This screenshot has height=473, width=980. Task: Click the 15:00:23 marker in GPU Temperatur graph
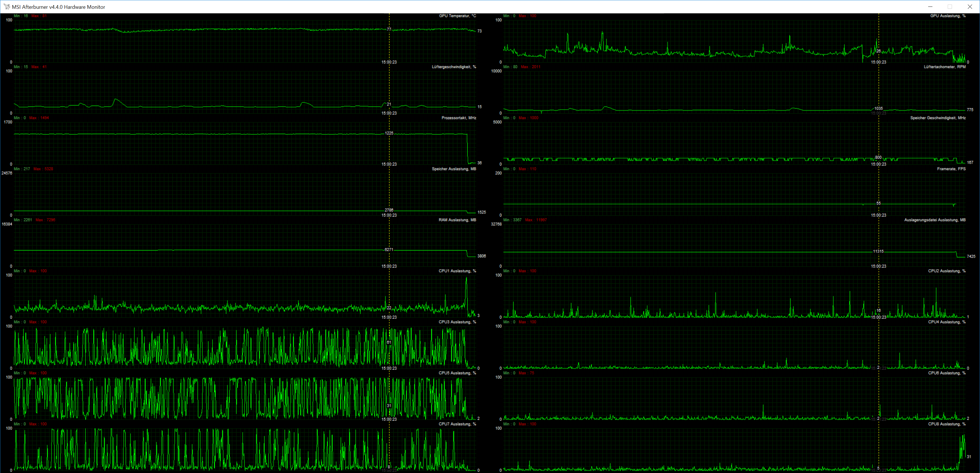(389, 62)
